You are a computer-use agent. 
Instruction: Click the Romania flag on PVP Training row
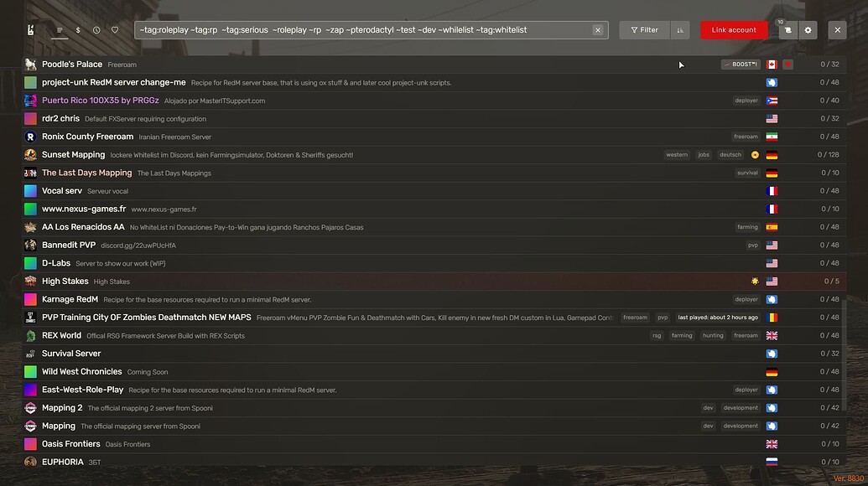pos(772,318)
